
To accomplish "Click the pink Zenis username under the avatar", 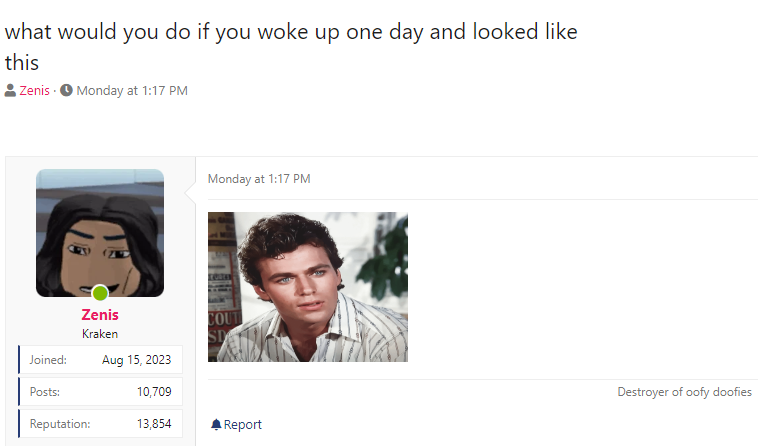I will coord(100,315).
